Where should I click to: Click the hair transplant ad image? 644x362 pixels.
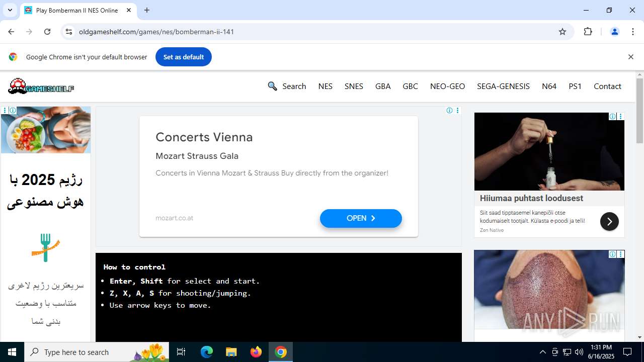[549, 290]
